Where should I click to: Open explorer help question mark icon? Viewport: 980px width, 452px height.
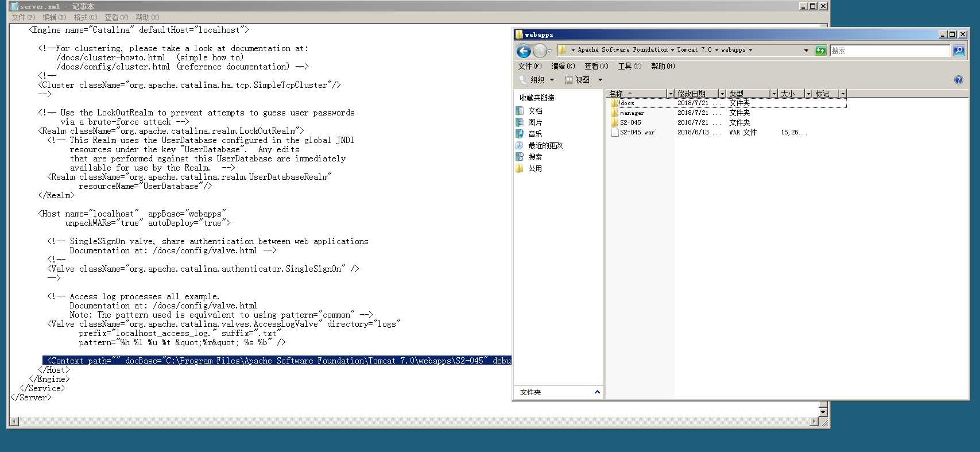[958, 80]
